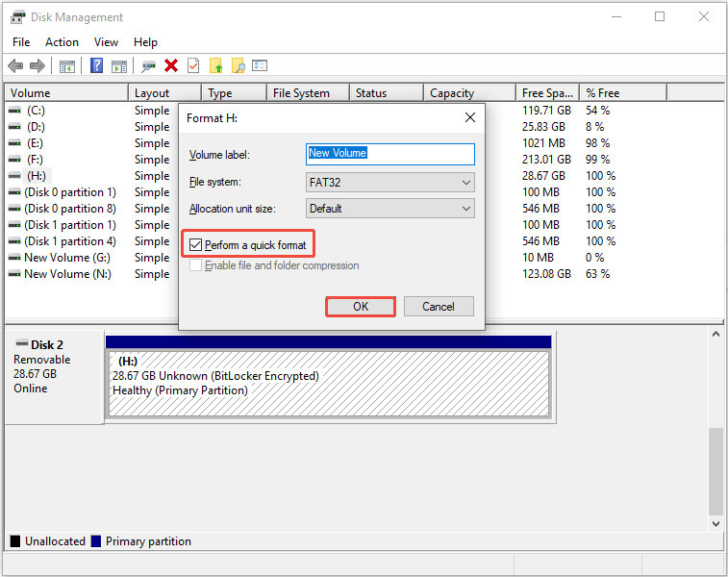Click scroll down arrow in disk pane
This screenshot has height=577, width=728.
click(715, 523)
